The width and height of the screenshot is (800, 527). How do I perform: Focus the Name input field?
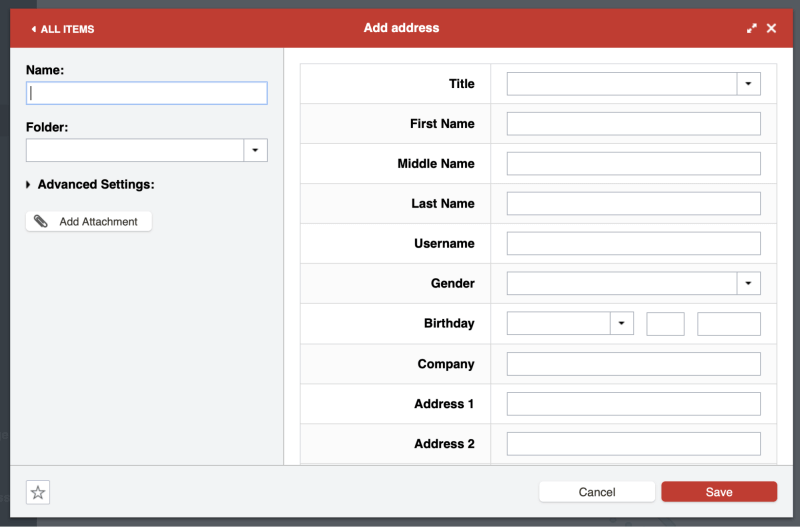click(x=146, y=93)
